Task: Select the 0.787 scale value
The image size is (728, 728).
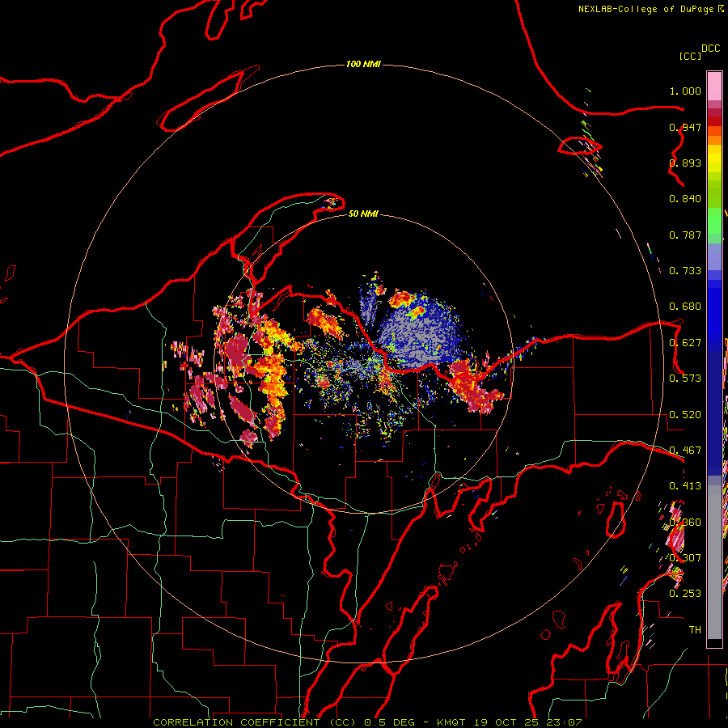Action: pyautogui.click(x=685, y=235)
